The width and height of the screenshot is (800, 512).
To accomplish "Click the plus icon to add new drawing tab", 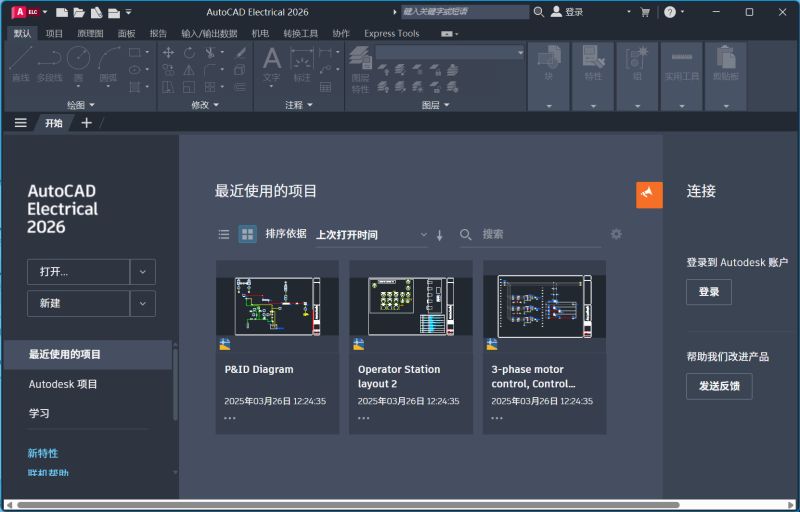I will [x=86, y=123].
